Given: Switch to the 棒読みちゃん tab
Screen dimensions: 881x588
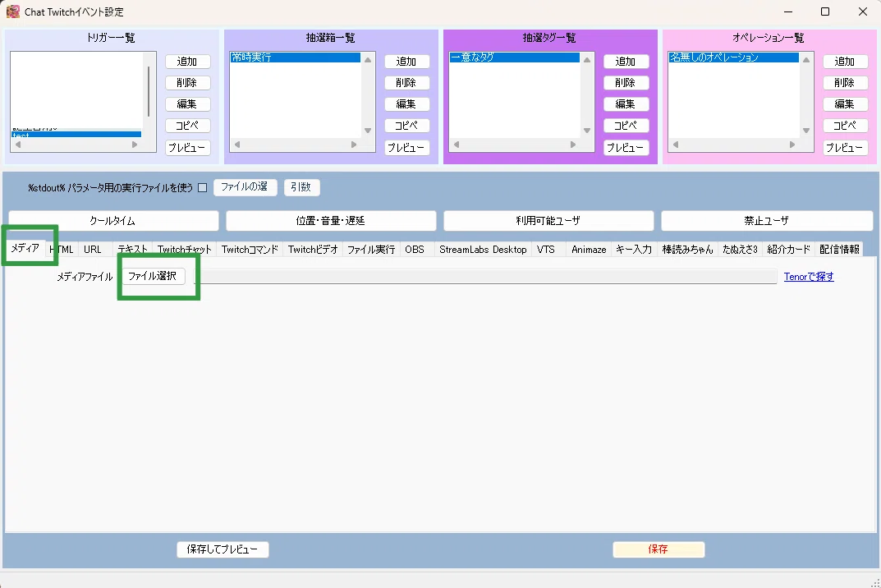Looking at the screenshot, I should pos(687,249).
